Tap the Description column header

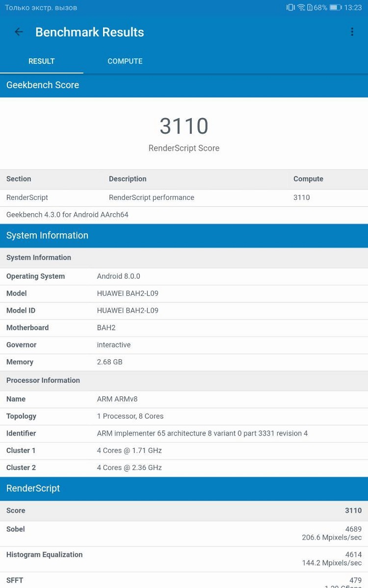(x=128, y=179)
